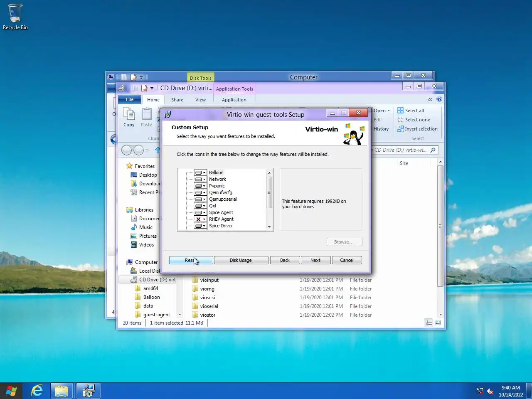Open the Open button dropdown arrow

pyautogui.click(x=389, y=111)
